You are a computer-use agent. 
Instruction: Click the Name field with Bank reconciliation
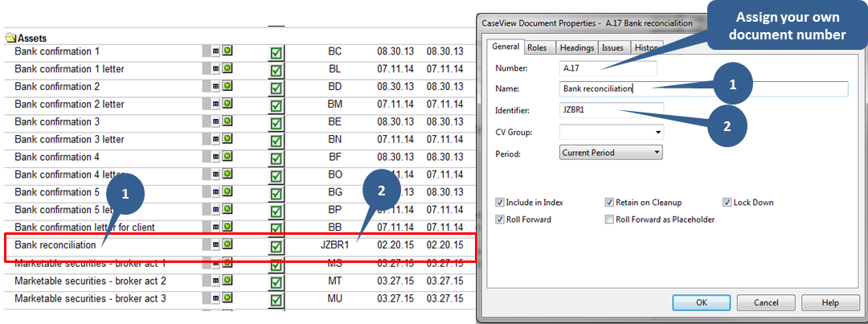coord(703,88)
